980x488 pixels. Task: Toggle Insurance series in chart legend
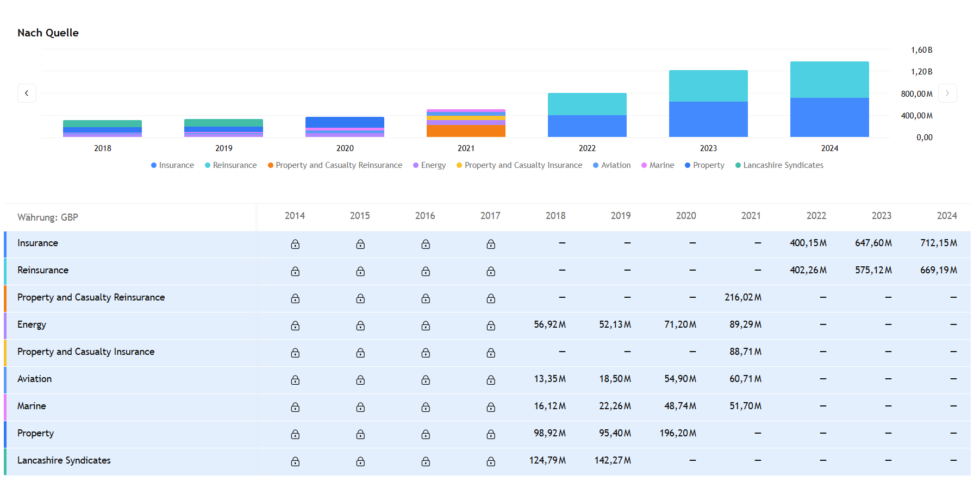click(x=172, y=165)
